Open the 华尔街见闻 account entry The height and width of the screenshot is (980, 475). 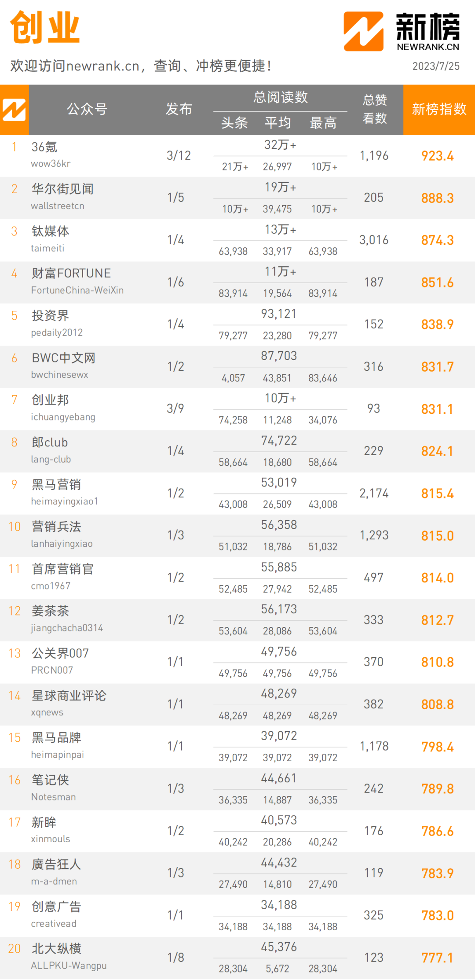click(62, 189)
